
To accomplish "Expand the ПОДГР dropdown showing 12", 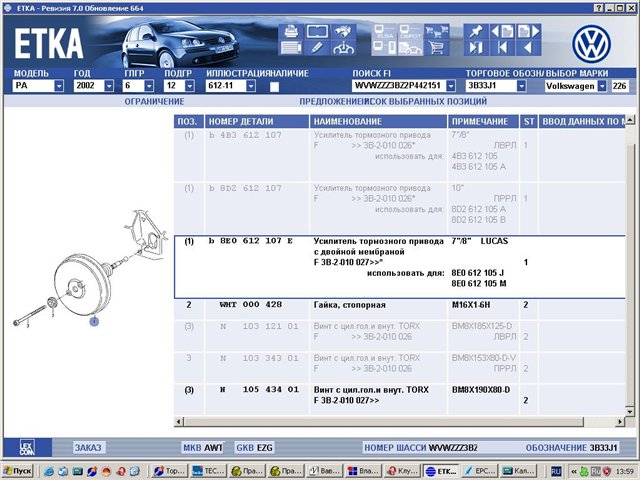I will tap(190, 86).
